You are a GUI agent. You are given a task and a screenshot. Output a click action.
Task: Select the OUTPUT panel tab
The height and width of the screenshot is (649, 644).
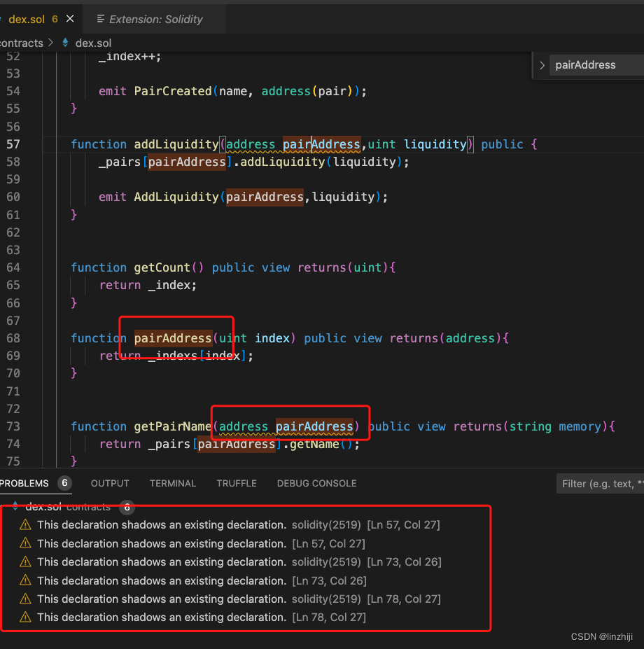point(109,483)
